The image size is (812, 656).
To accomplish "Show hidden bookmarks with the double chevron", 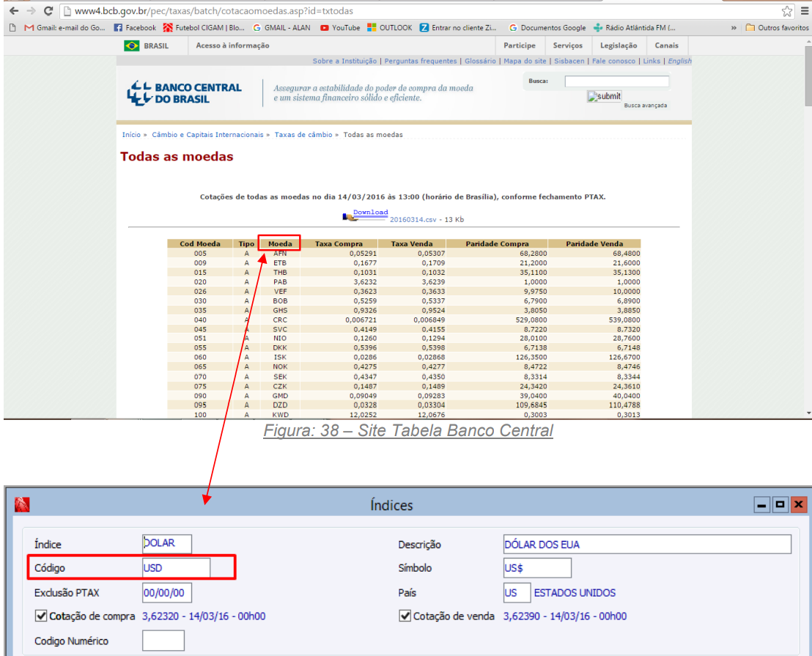I will pos(734,28).
